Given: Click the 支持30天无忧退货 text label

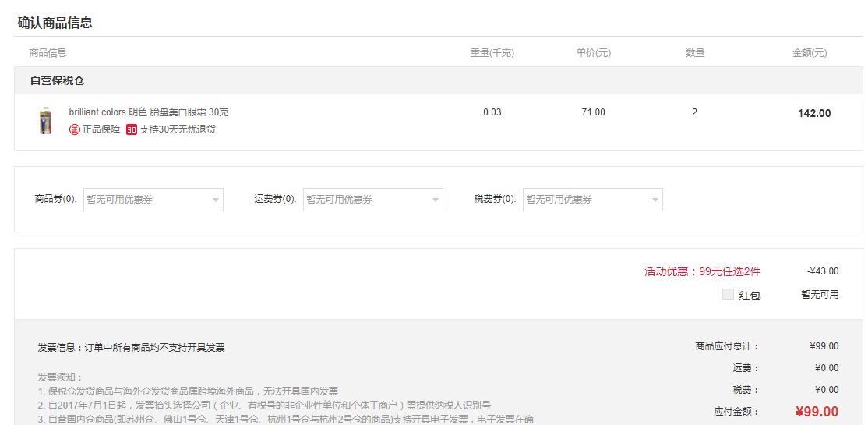Looking at the screenshot, I should pos(178,129).
